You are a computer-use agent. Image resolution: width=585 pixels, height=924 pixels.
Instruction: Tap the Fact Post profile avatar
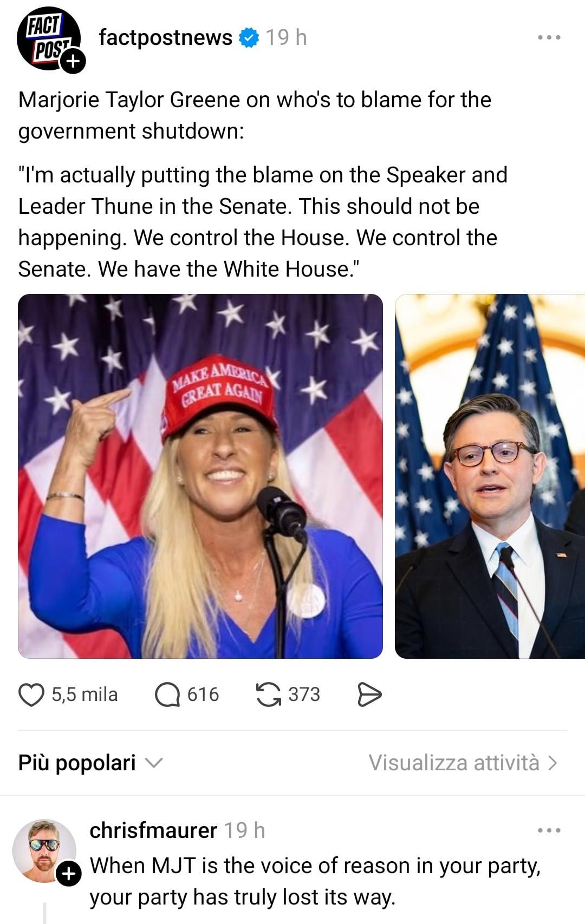point(48,38)
